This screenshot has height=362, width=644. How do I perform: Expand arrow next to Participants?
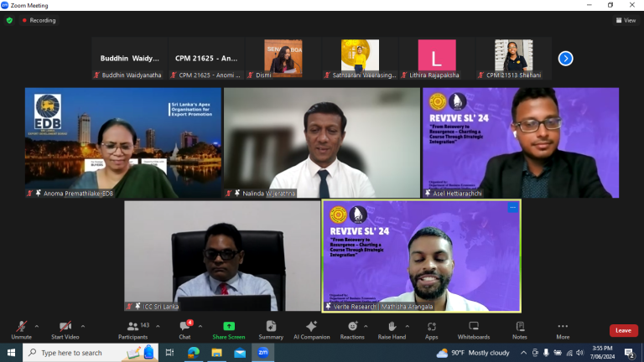pos(158,326)
